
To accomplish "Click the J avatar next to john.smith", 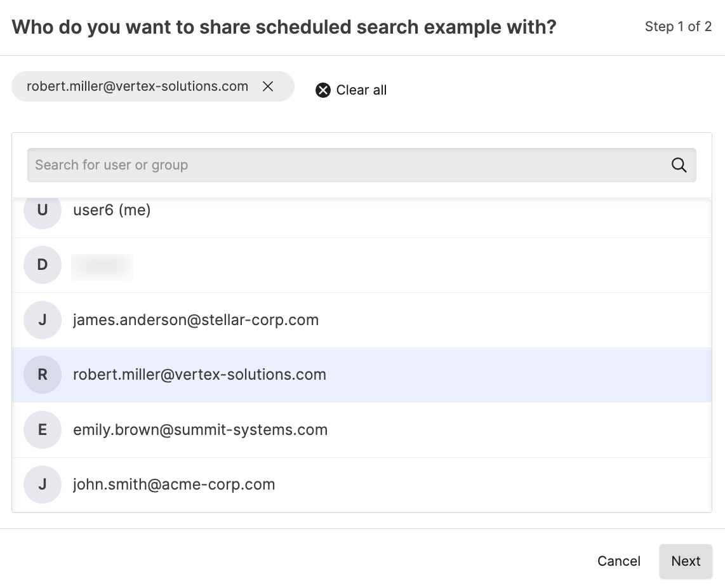I will click(x=43, y=484).
